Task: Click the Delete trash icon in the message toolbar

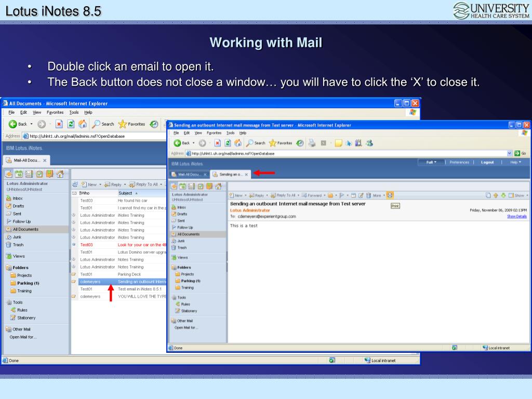Action: [x=368, y=195]
